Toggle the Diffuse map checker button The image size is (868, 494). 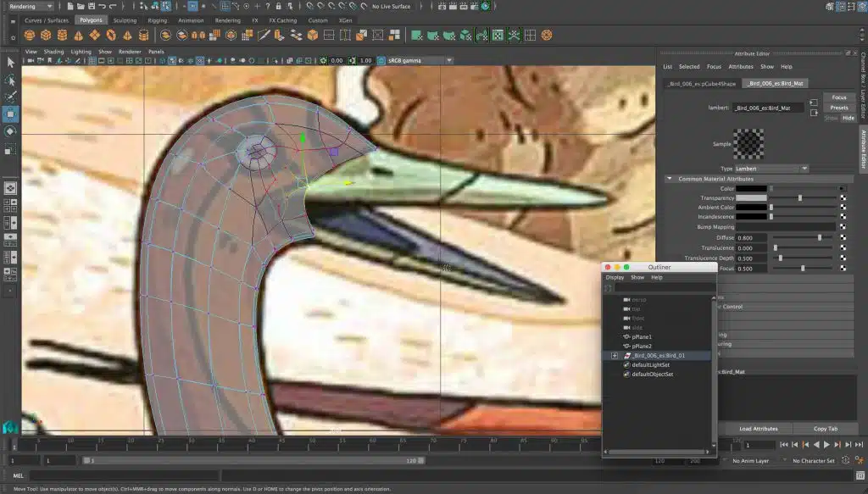pos(843,238)
